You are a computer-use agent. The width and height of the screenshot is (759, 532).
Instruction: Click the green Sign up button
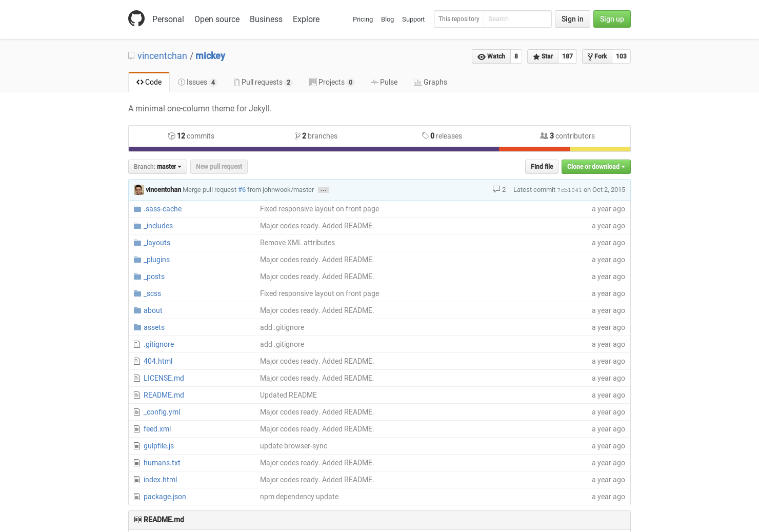coord(612,19)
